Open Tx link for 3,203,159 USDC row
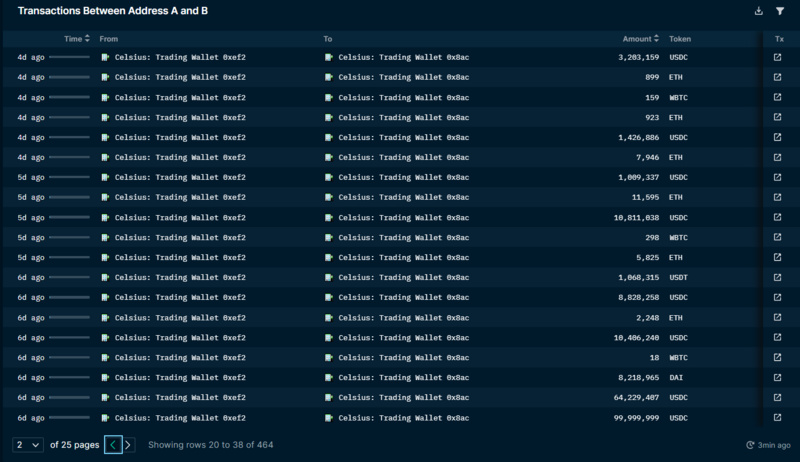The image size is (800, 462). click(778, 57)
